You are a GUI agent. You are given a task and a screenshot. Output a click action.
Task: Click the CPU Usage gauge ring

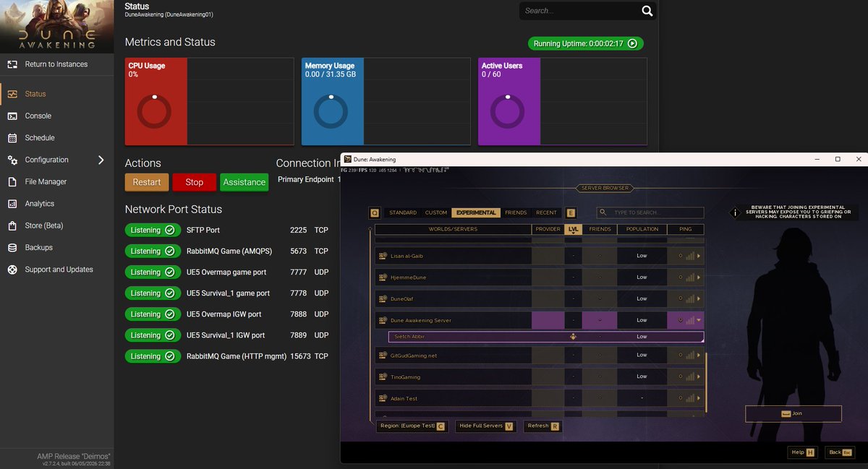(154, 112)
